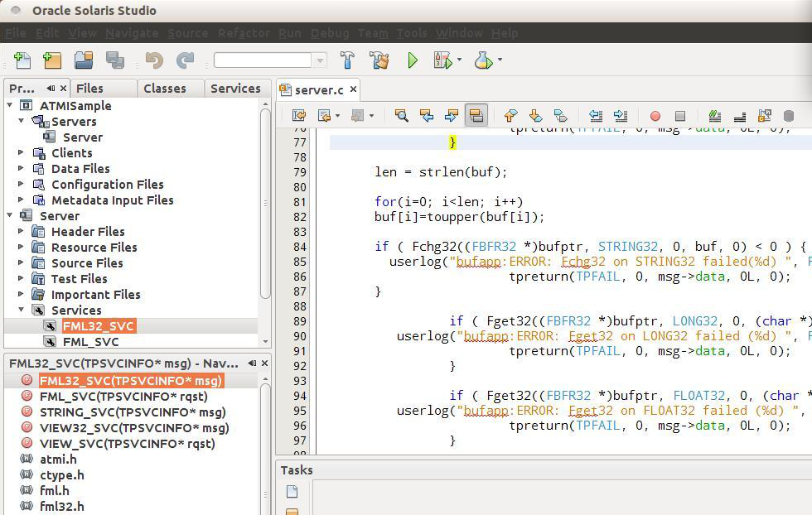Select fml32.h in the Navigator list
The height and width of the screenshot is (515, 812).
(61, 506)
